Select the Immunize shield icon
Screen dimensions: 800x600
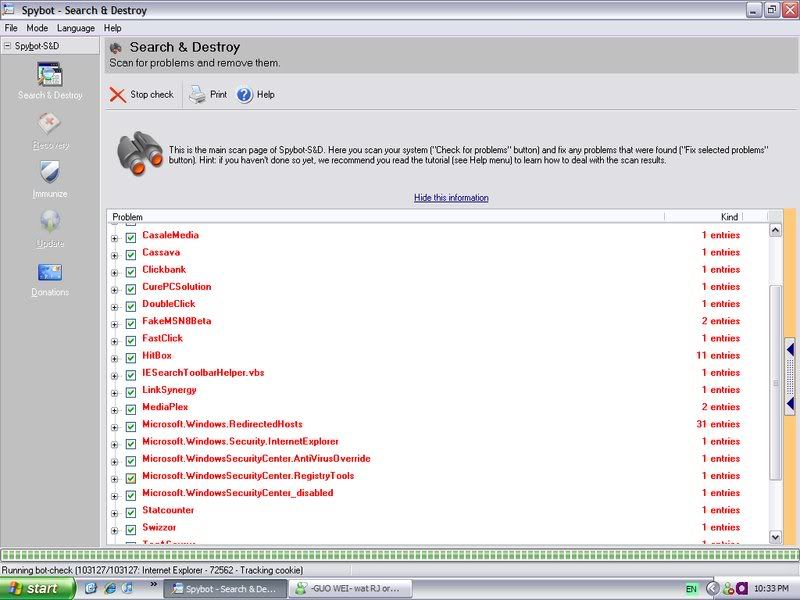coord(50,174)
